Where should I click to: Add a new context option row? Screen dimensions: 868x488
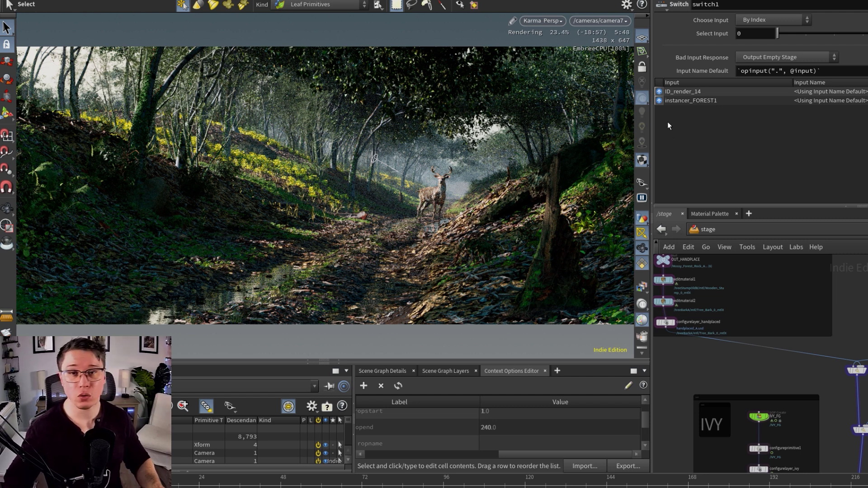(x=363, y=385)
